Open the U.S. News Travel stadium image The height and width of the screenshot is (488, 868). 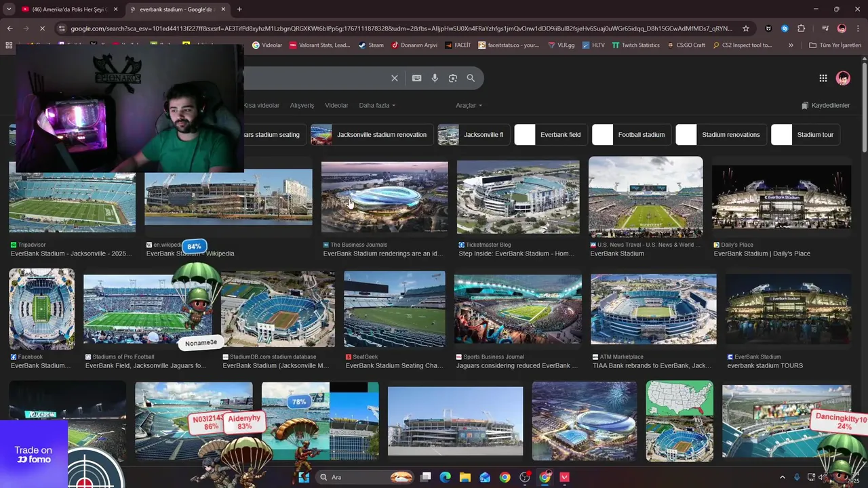coord(646,197)
